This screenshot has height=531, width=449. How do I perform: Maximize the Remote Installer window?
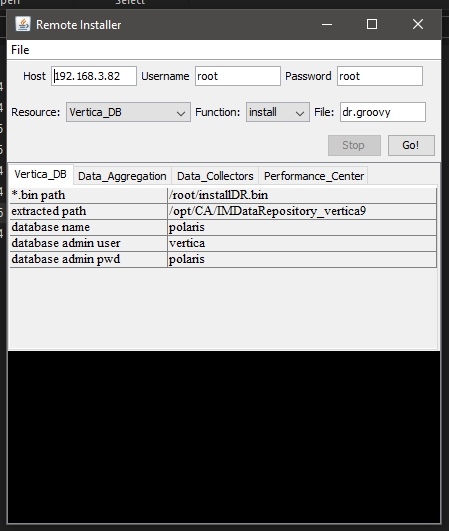(x=372, y=24)
